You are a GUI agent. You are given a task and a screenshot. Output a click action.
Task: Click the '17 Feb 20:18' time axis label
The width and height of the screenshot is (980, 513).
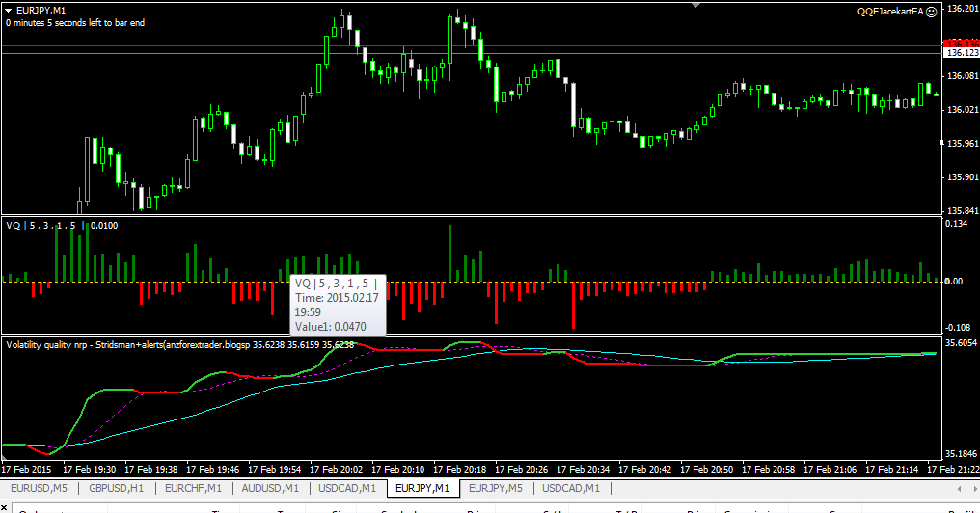point(459,470)
